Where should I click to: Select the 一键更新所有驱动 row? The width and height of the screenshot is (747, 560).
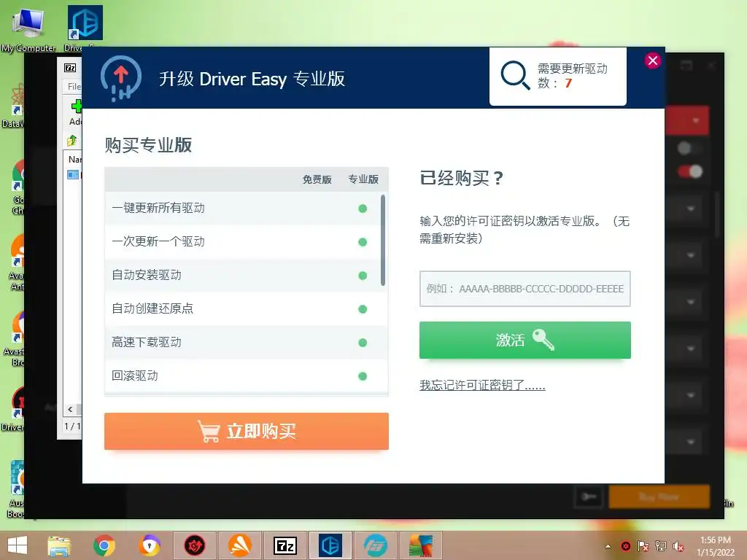pyautogui.click(x=243, y=208)
